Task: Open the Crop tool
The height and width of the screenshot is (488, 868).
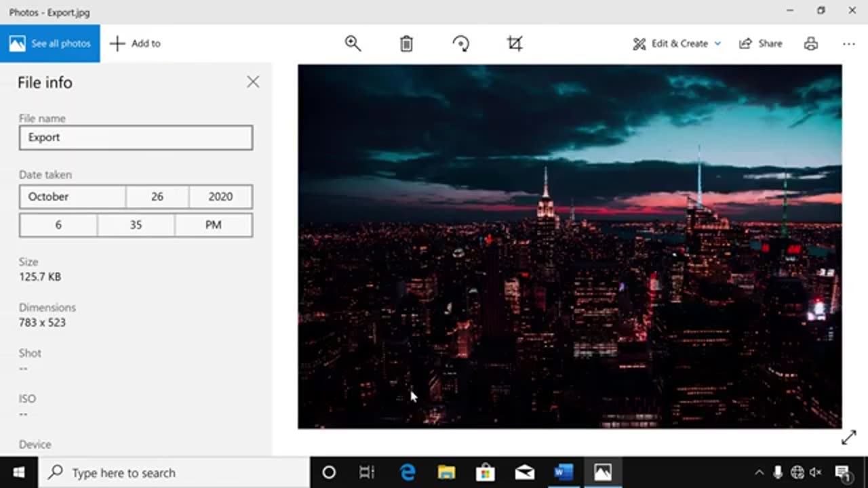Action: [x=515, y=43]
